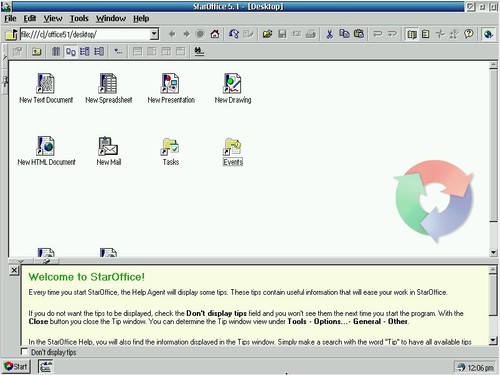Click the "Welcome to StarOffice!" heading
The height and width of the screenshot is (375, 500).
[x=87, y=277]
